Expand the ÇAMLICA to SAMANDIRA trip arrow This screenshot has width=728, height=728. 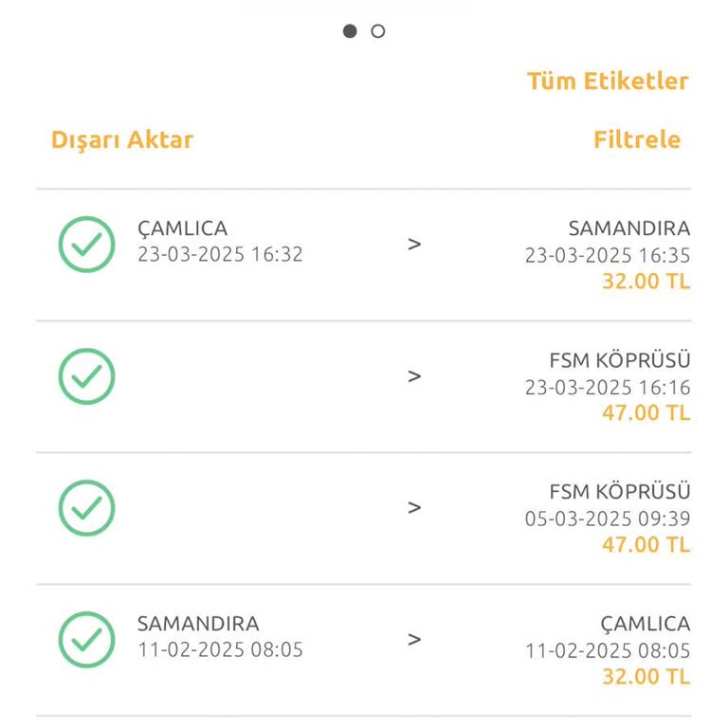pos(414,245)
